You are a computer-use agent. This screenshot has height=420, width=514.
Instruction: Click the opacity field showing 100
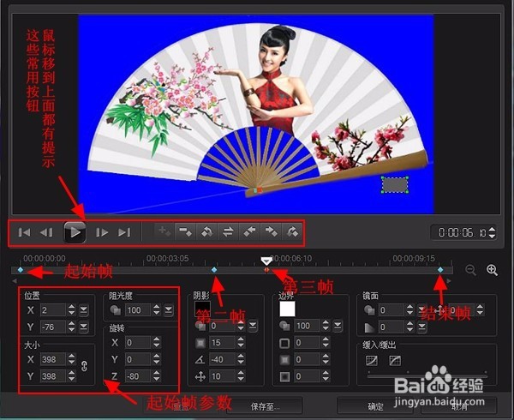(138, 309)
